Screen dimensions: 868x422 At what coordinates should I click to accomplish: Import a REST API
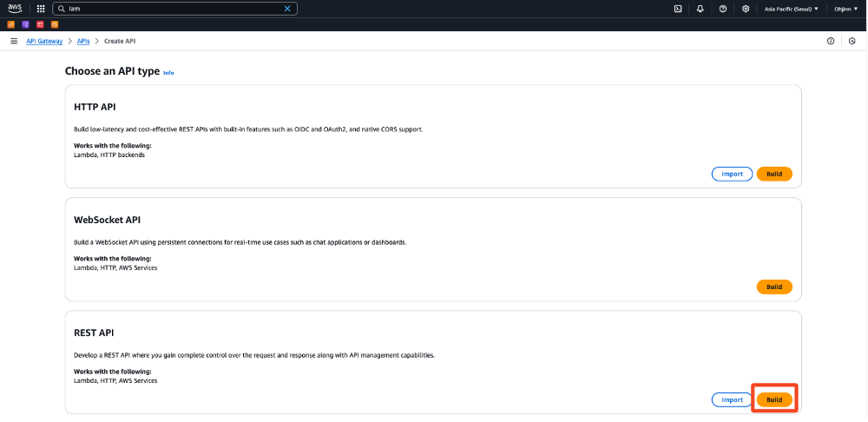click(x=732, y=399)
